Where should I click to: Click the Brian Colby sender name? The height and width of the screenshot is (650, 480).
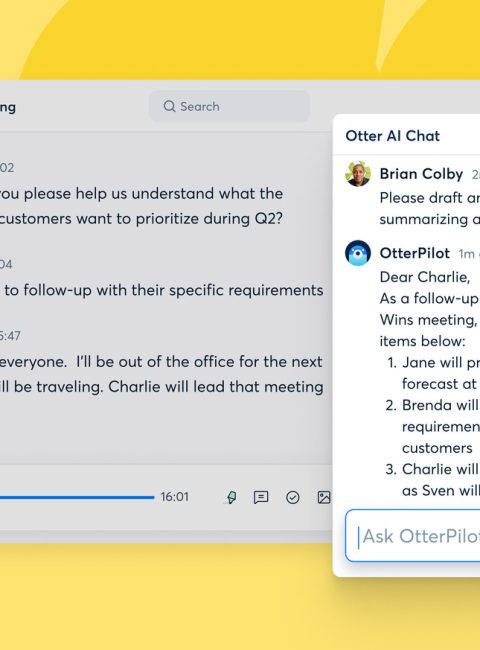pos(421,174)
